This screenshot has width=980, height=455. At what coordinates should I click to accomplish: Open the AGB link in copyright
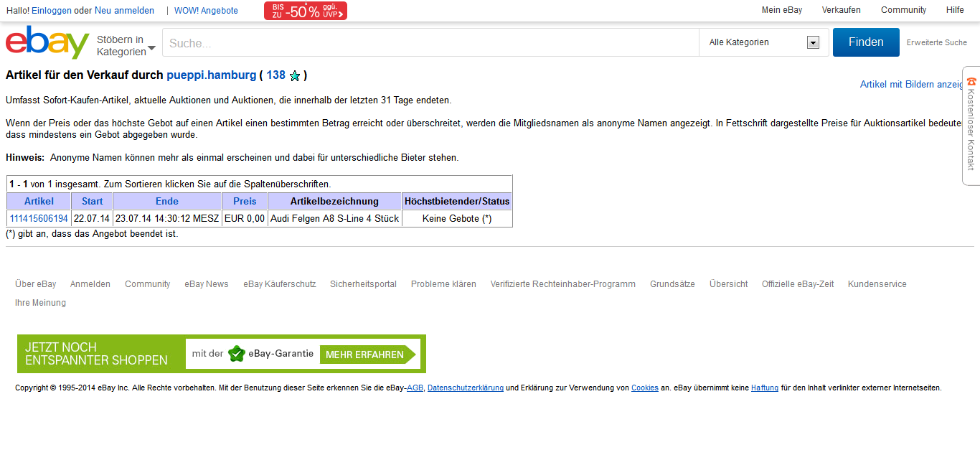pyautogui.click(x=415, y=388)
